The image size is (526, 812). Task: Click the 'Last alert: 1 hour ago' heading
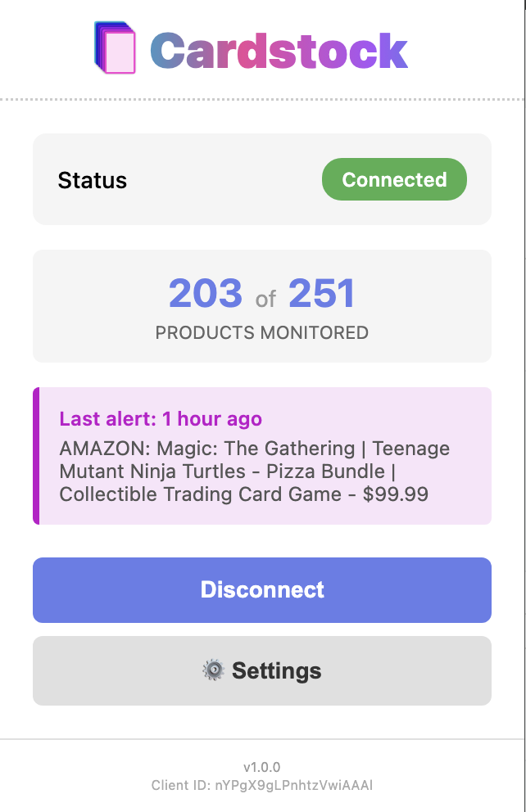tap(161, 419)
